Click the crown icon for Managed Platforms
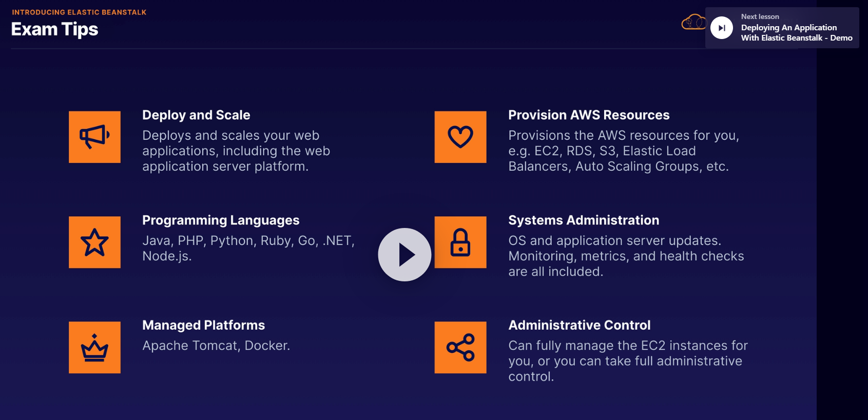 [94, 348]
